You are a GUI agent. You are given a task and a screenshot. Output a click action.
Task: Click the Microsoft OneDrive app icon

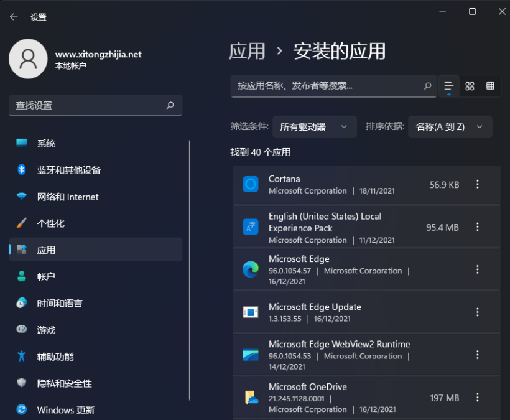point(251,397)
